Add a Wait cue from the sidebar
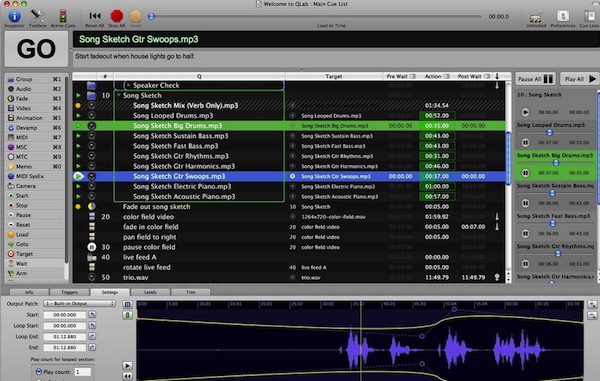This screenshot has height=381, width=600. click(x=35, y=264)
